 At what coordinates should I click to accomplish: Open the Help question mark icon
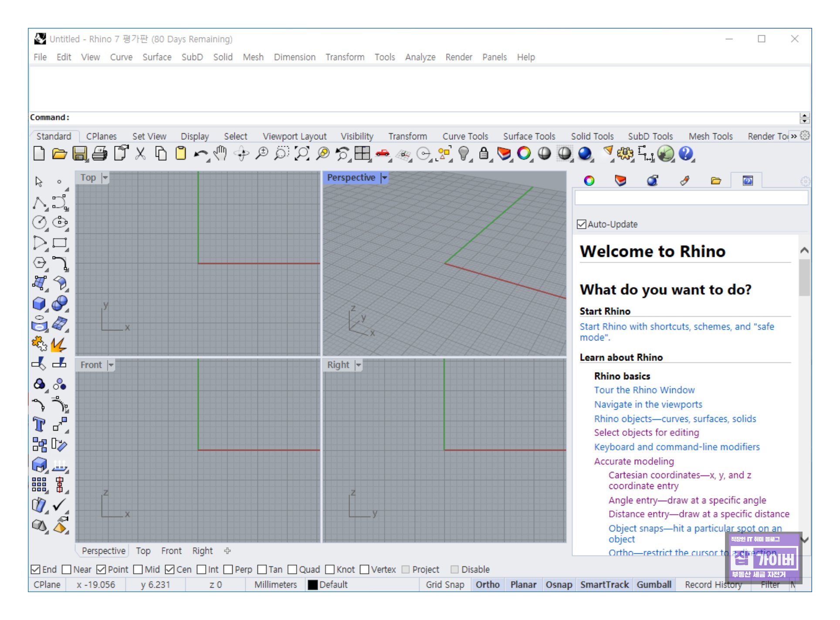(685, 154)
